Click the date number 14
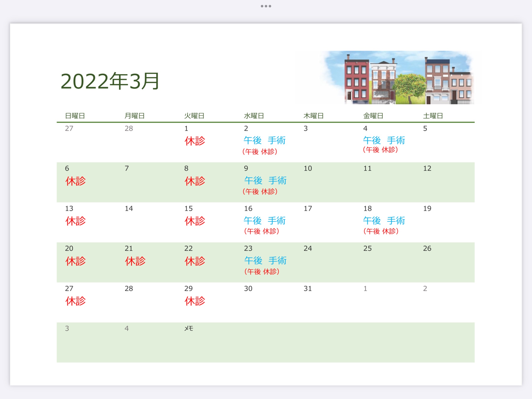This screenshot has width=532, height=399. point(129,208)
